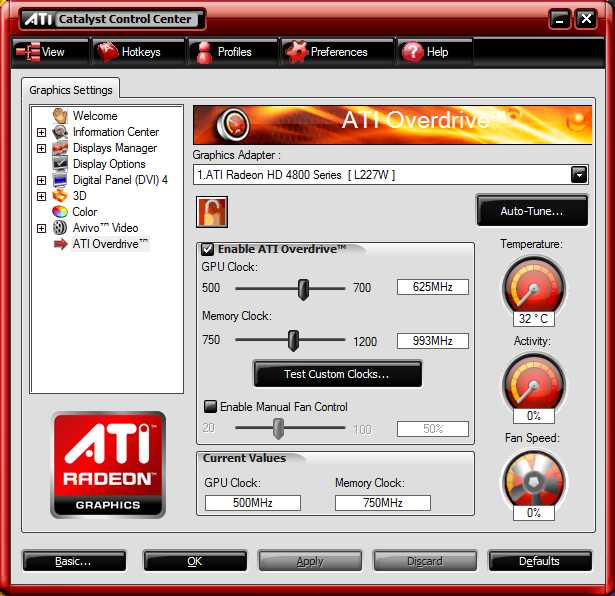The image size is (615, 596).
Task: Select Welcome in the settings tree
Action: click(x=95, y=116)
